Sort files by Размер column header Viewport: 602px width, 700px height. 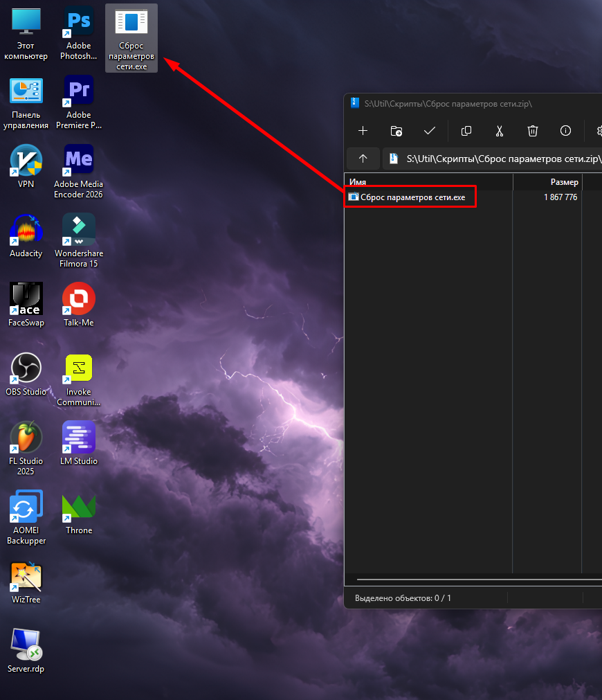click(x=547, y=181)
